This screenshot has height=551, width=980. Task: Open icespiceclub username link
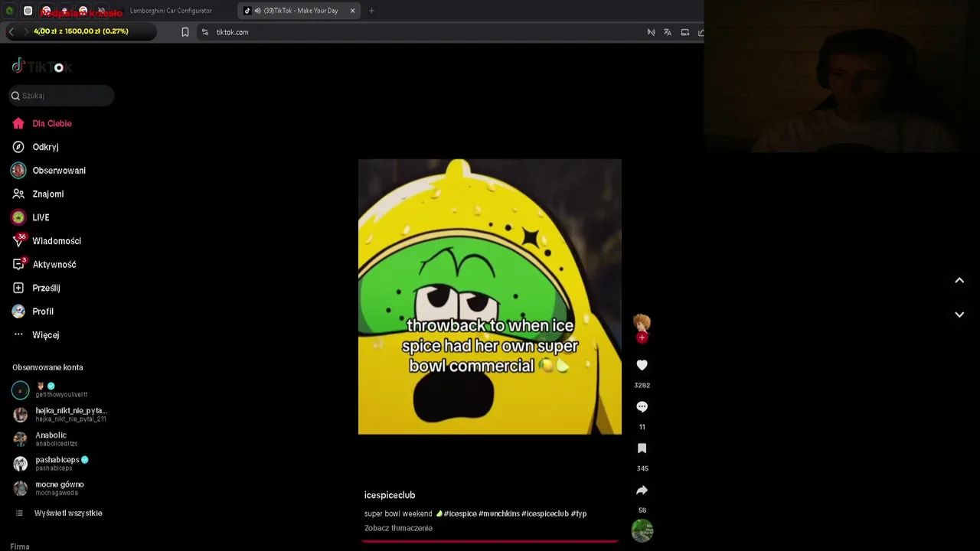click(390, 495)
